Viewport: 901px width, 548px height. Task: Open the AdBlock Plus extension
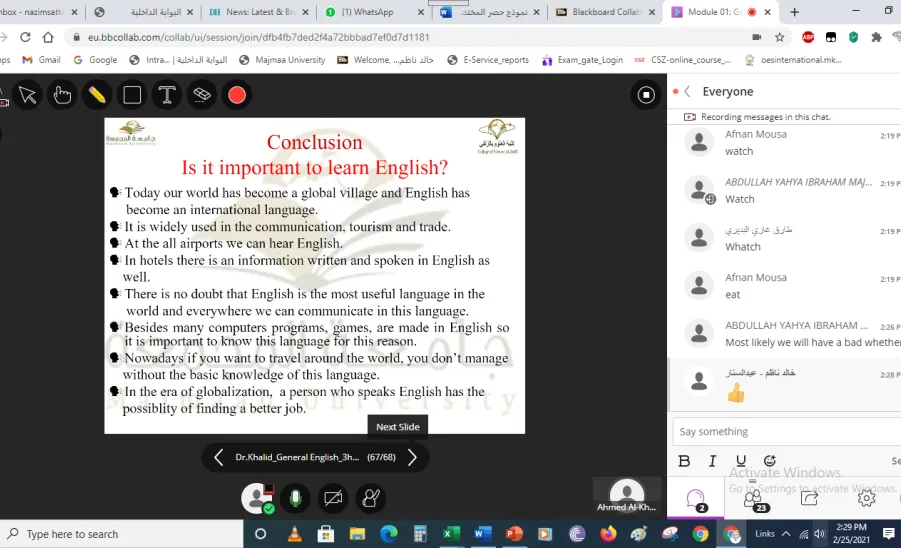pos(808,37)
